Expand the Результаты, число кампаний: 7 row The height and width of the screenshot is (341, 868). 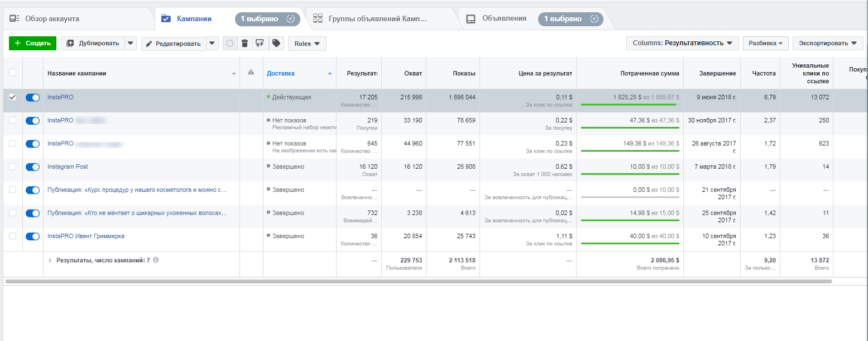[x=51, y=261]
